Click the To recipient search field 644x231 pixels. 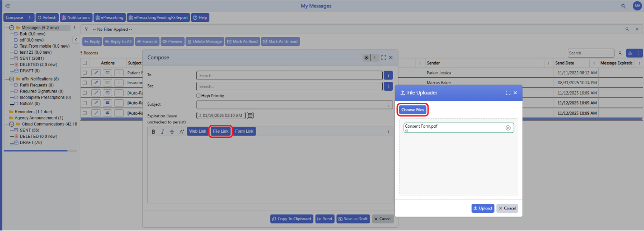[289, 75]
